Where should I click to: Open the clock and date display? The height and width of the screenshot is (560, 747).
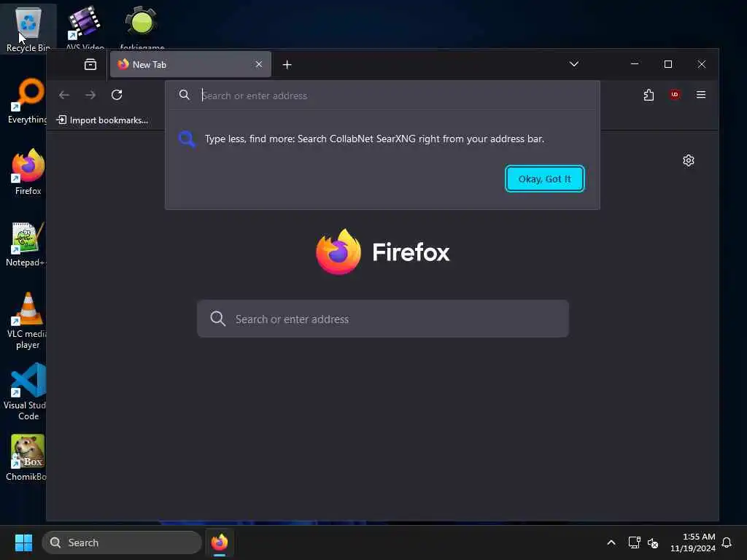pyautogui.click(x=693, y=542)
